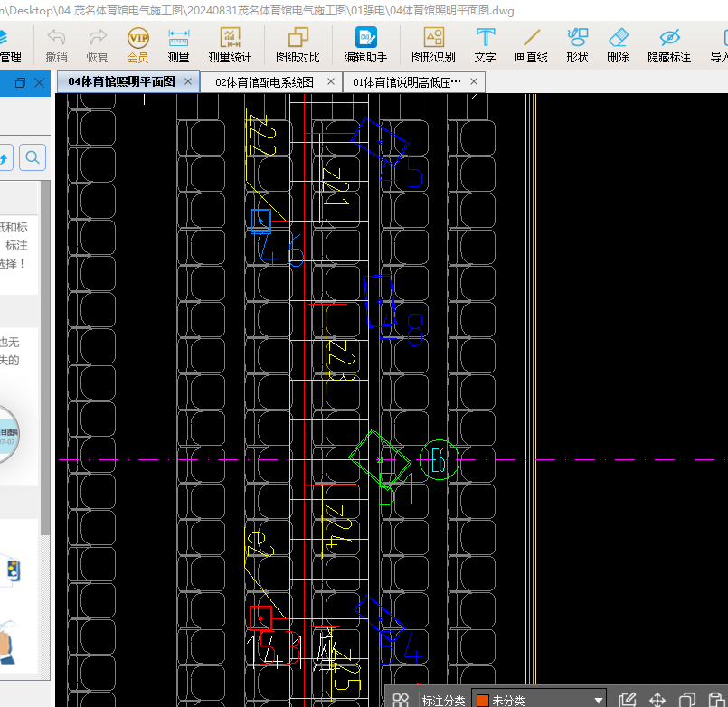The image size is (728, 707).
Task: Click the circular thumbnail in the side panel
Action: click(x=8, y=434)
